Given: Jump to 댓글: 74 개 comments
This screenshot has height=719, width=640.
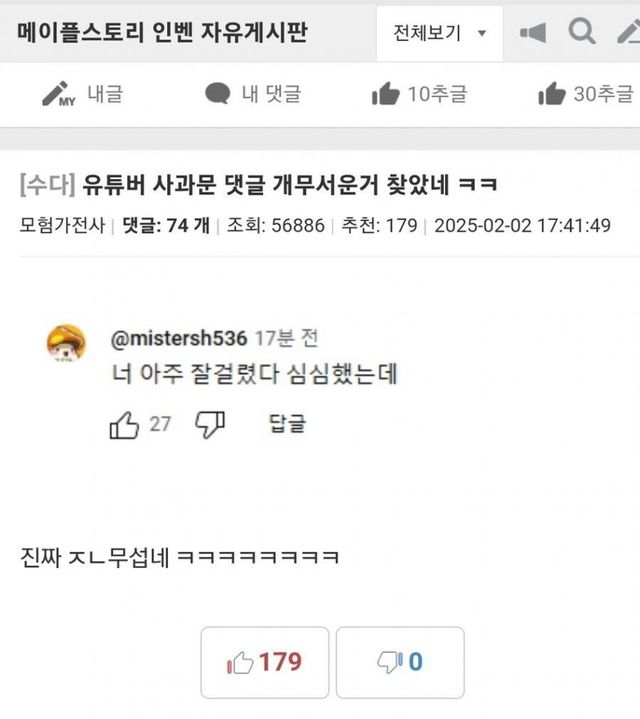Looking at the screenshot, I should click(x=166, y=226).
